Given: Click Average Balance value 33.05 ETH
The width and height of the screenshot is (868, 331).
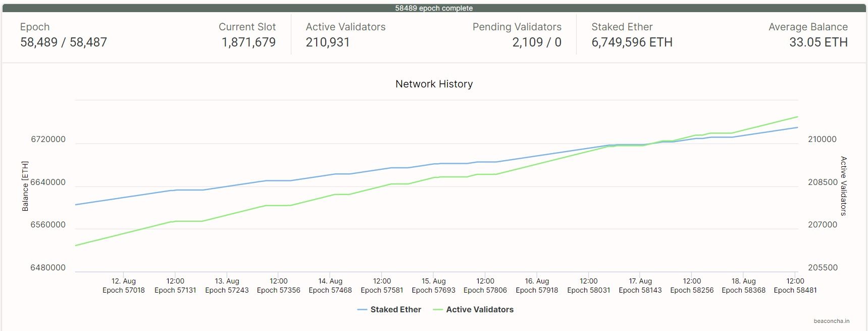Looking at the screenshot, I should (819, 42).
